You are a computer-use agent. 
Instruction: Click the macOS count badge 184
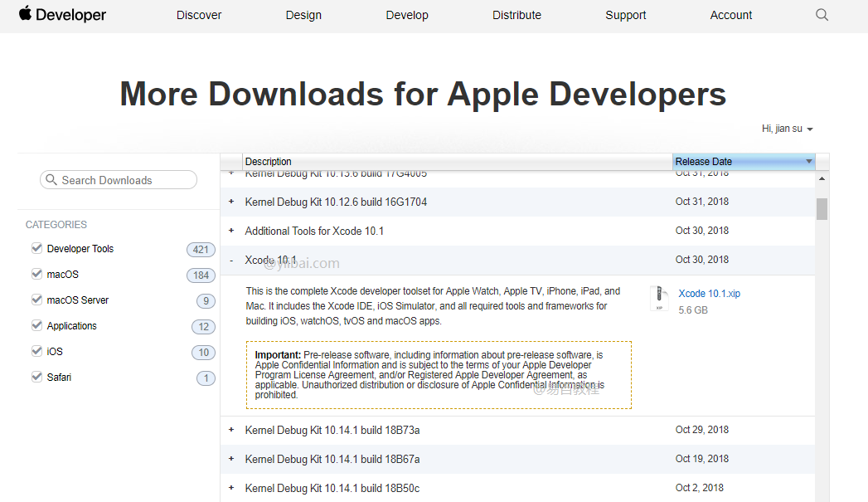(x=201, y=275)
